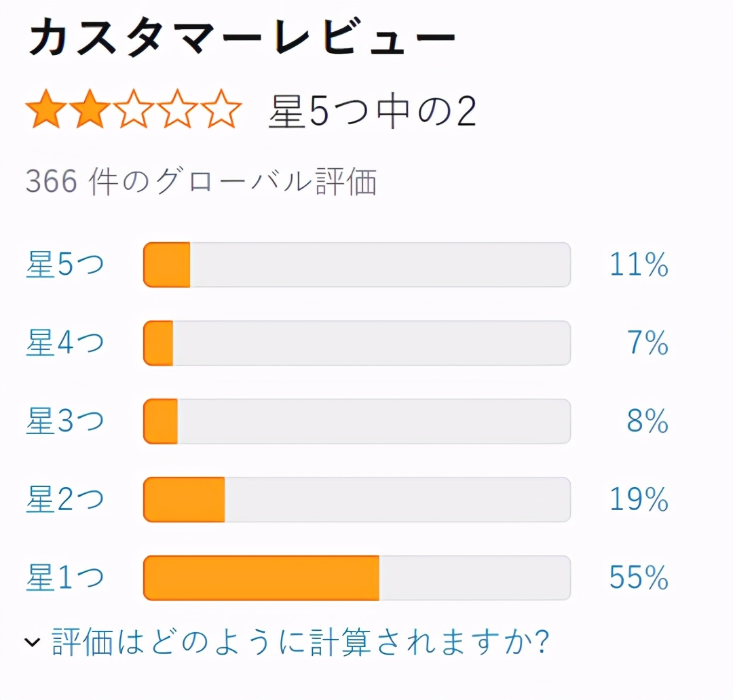This screenshot has height=700, width=733.
Task: Expand the chevron beside 評価はどのように計算されますか
Action: (33, 642)
